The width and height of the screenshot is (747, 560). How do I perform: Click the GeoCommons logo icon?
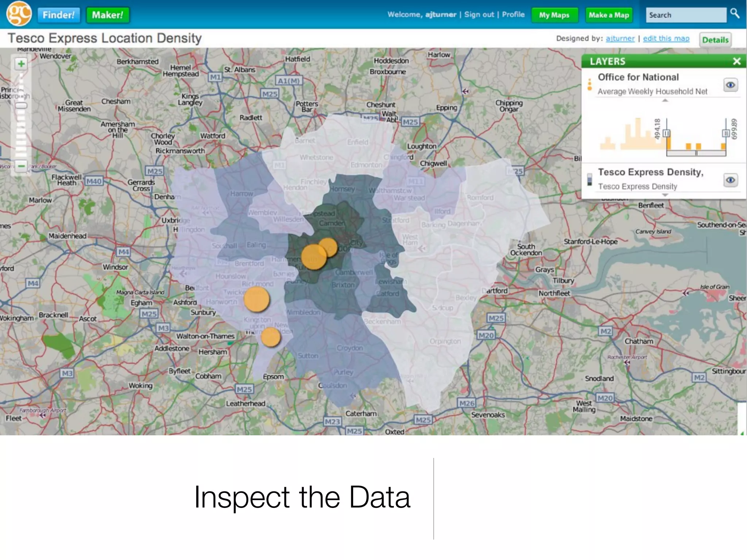[19, 14]
